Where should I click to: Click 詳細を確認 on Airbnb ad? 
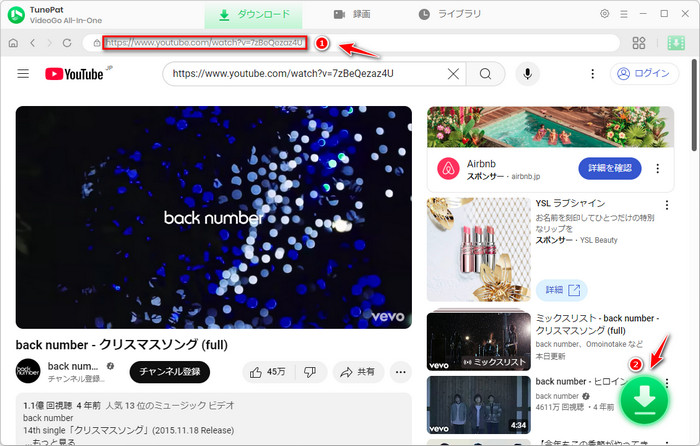609,168
